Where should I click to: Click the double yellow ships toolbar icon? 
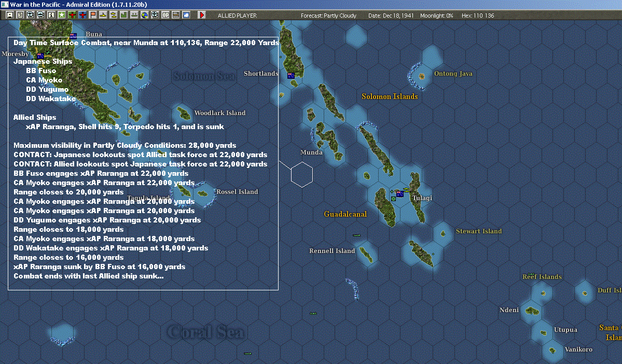(114, 15)
